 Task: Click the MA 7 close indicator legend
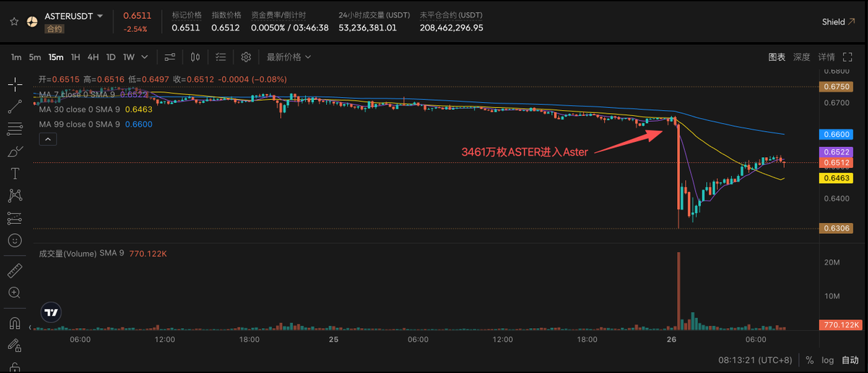tap(94, 94)
